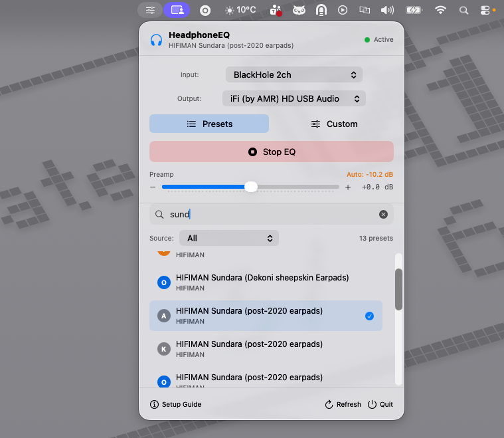Click the Stop EQ button
Viewport: 504px width, 438px height.
click(x=272, y=152)
